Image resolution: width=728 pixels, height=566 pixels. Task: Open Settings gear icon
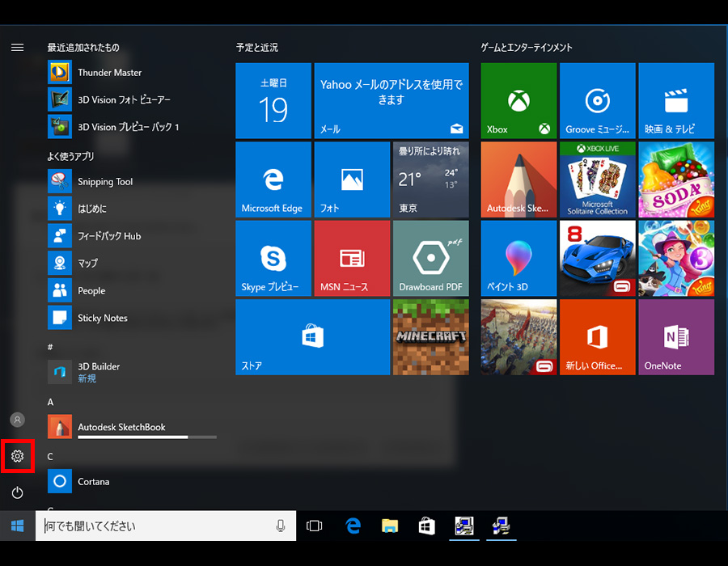pyautogui.click(x=17, y=456)
